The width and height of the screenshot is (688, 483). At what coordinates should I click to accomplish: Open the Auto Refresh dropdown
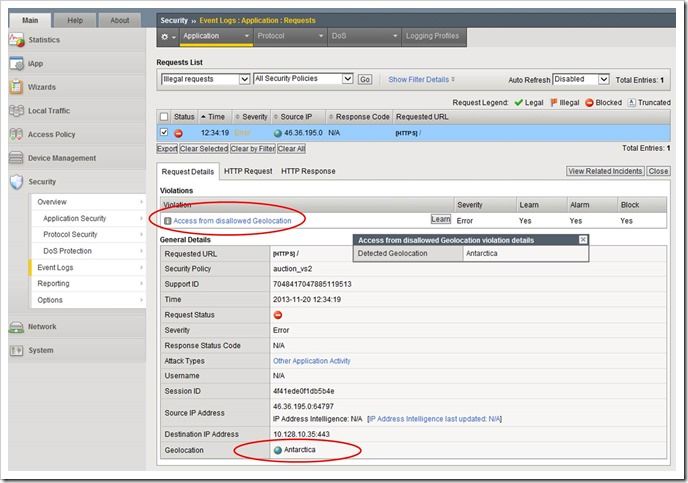point(581,79)
